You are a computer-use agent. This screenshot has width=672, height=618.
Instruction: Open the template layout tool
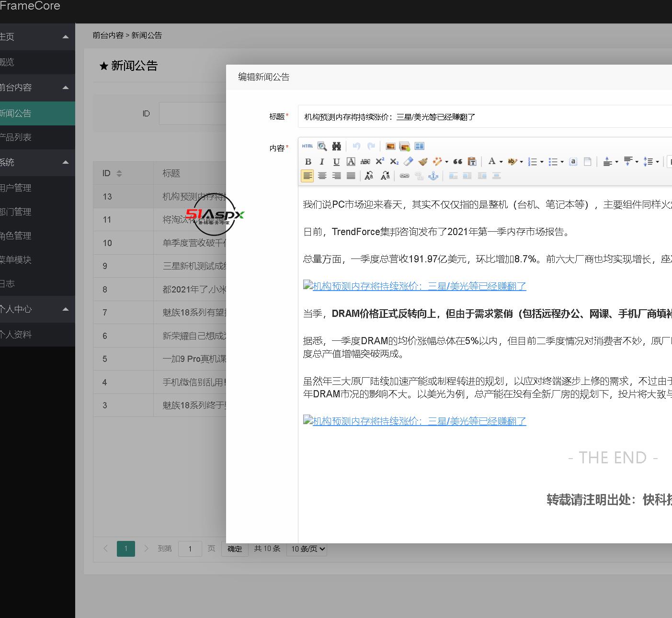pyautogui.click(x=420, y=146)
